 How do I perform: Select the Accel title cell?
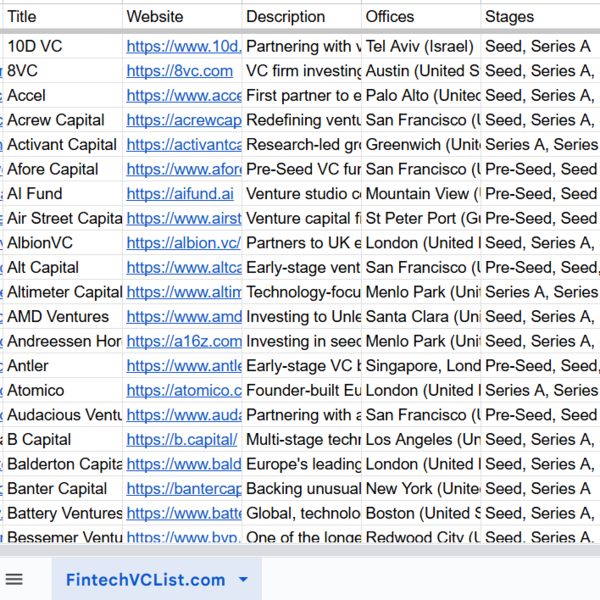(63, 95)
